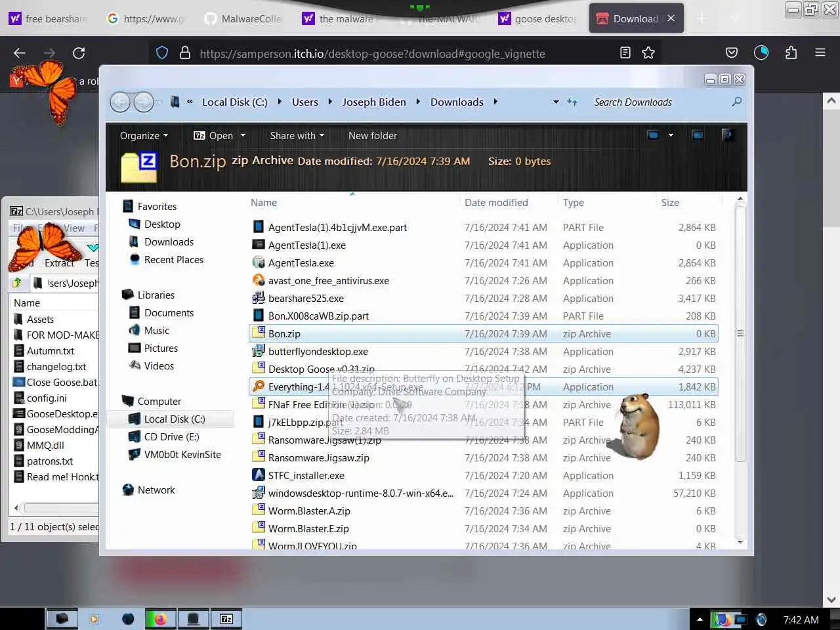
Task: Sort files by Size column header
Action: [x=670, y=203]
